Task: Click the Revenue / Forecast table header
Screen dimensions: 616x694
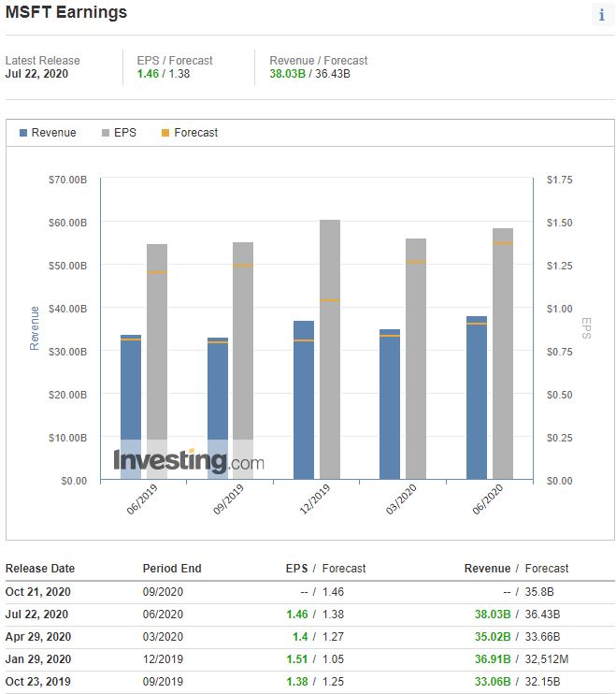Action: [517, 569]
